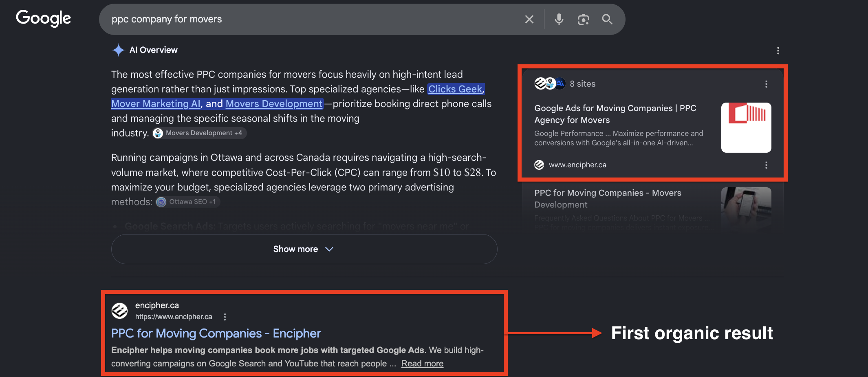Click the Read more link in Encipher snippet

click(422, 364)
